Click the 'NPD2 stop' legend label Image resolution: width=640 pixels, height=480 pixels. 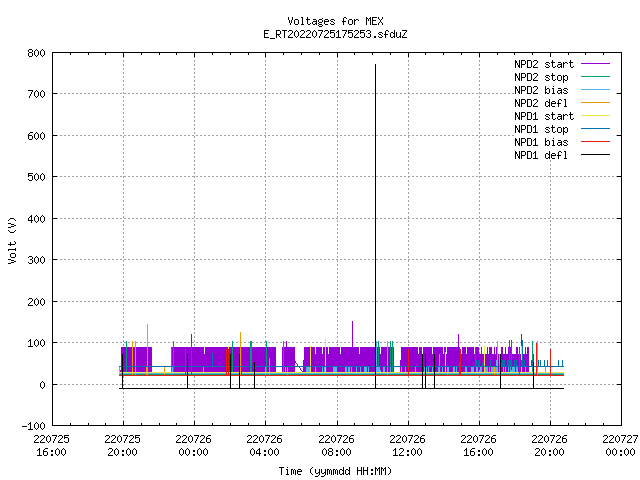[541, 77]
